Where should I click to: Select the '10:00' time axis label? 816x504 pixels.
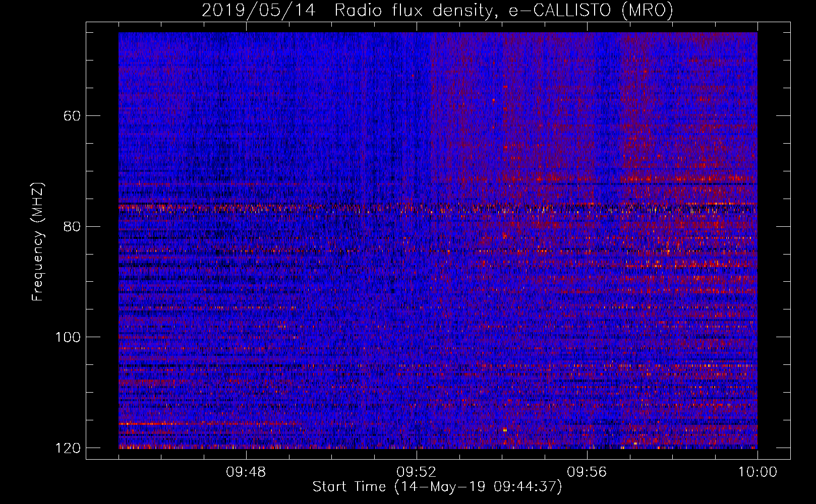[x=757, y=472]
